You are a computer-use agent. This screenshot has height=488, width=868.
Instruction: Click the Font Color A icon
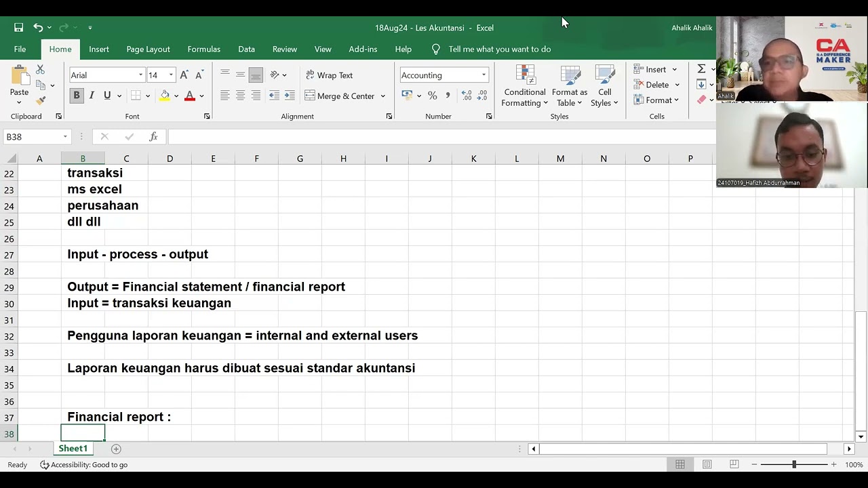[190, 96]
